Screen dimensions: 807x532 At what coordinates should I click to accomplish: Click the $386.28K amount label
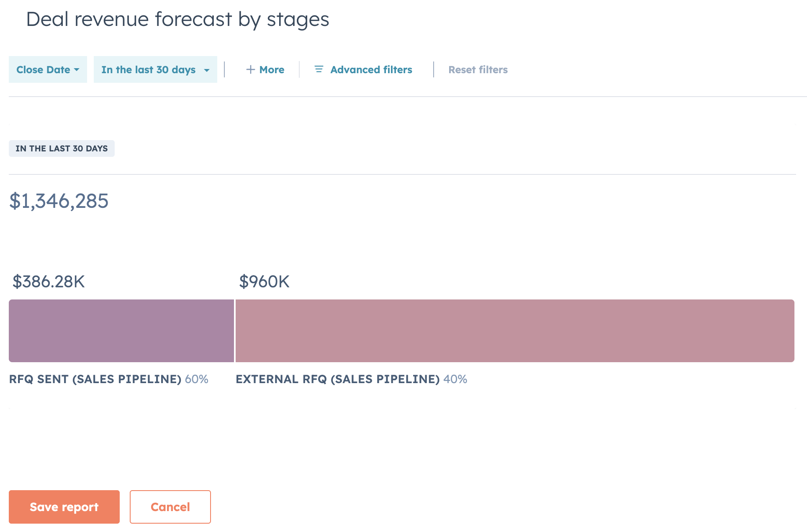49,281
